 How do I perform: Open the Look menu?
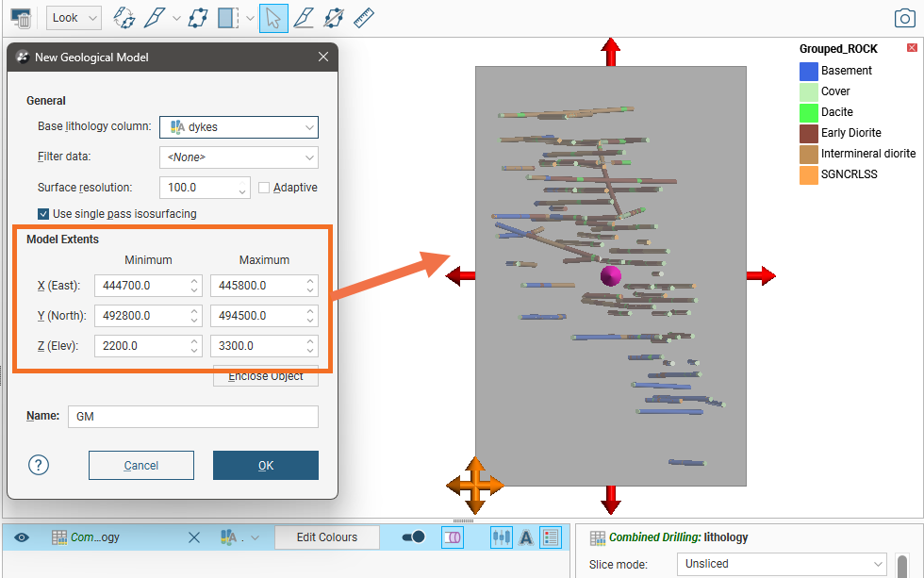(x=74, y=18)
